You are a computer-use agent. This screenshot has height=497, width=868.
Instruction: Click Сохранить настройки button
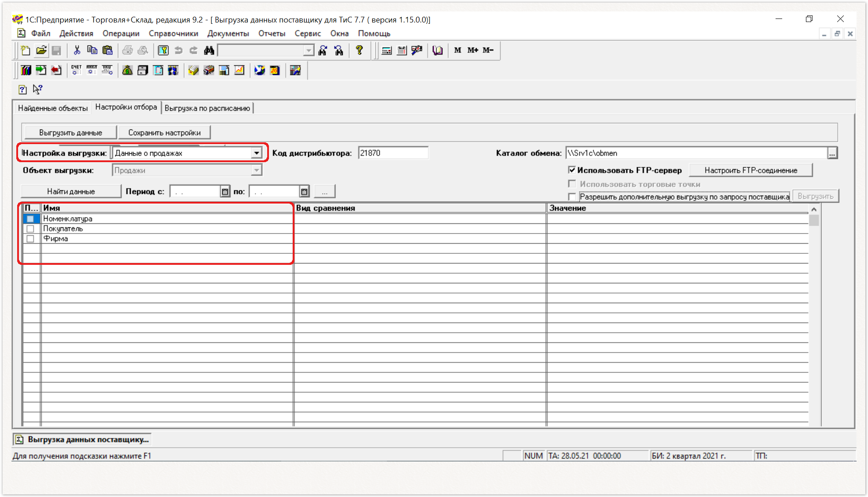point(164,133)
